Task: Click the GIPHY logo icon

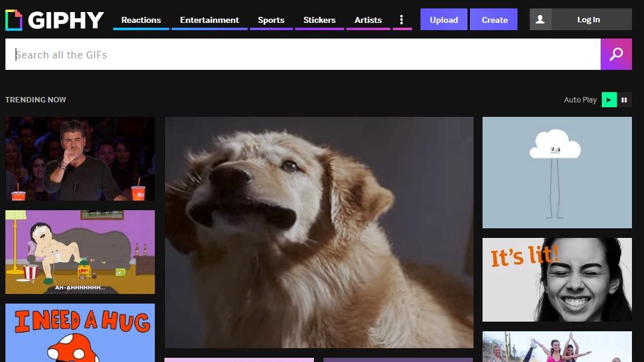Action: pyautogui.click(x=13, y=20)
